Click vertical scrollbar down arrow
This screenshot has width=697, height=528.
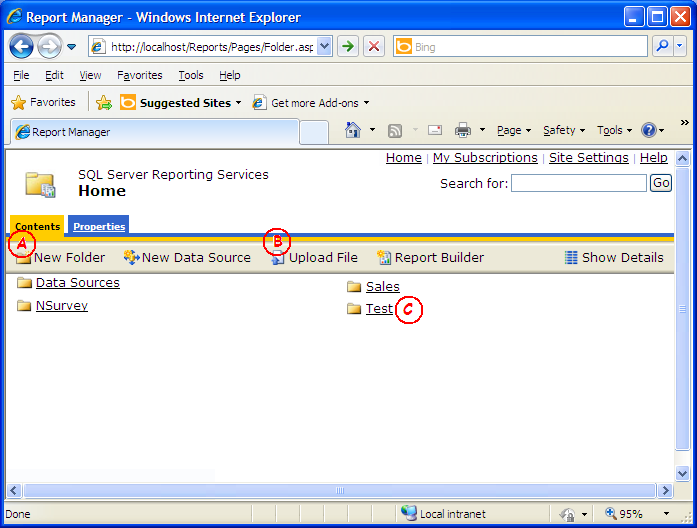[682, 473]
